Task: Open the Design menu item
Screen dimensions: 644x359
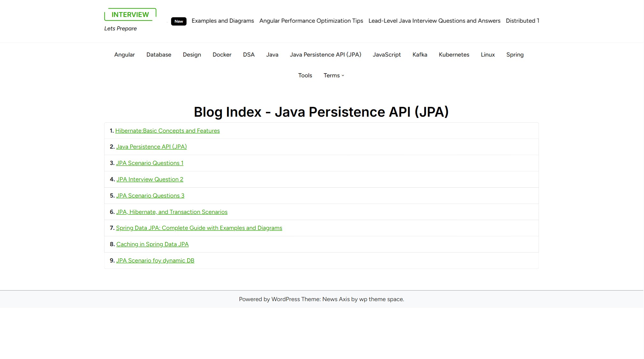Action: tap(192, 55)
